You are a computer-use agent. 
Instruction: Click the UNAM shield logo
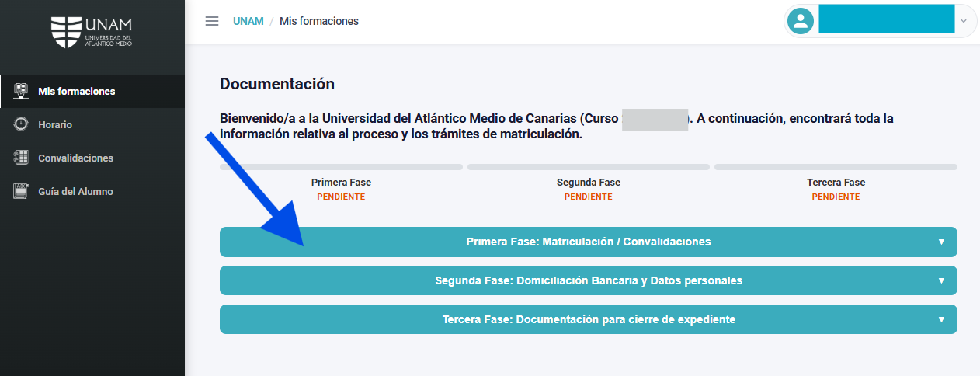tap(66, 31)
